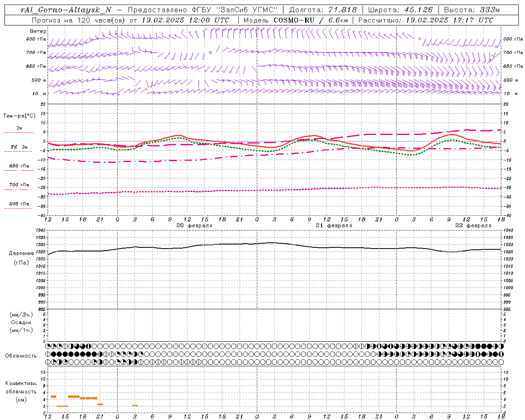Click the left-axis 1000 pressure scale value
Screen dimensions: 525x420
(x=40, y=288)
